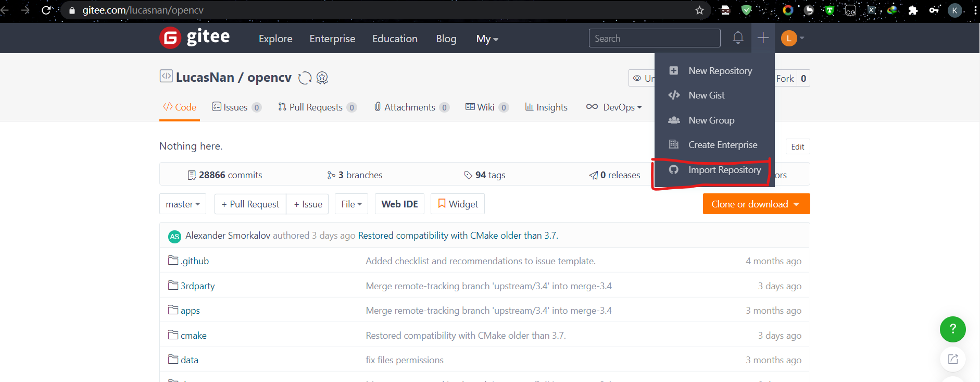This screenshot has height=382, width=980.
Task: Click the fork count 0
Action: 803,79
